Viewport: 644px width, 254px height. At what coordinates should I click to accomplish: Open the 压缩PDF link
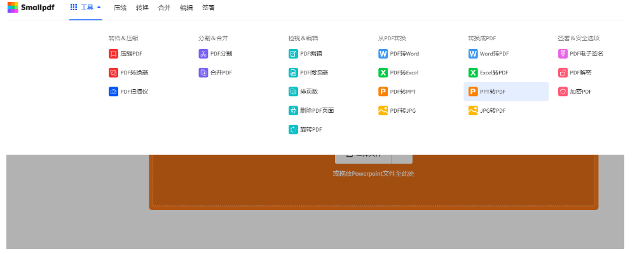[132, 54]
